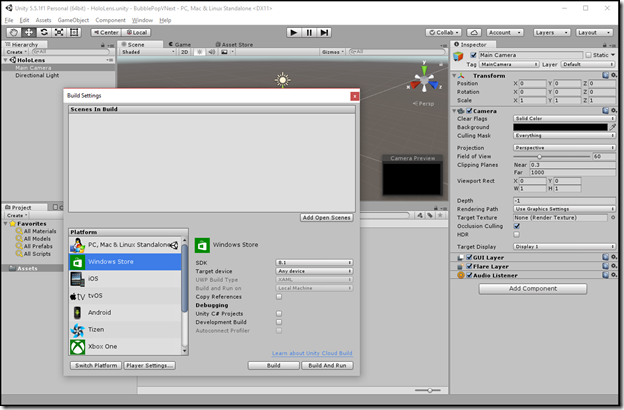Enable Copy References checkbox

279,297
